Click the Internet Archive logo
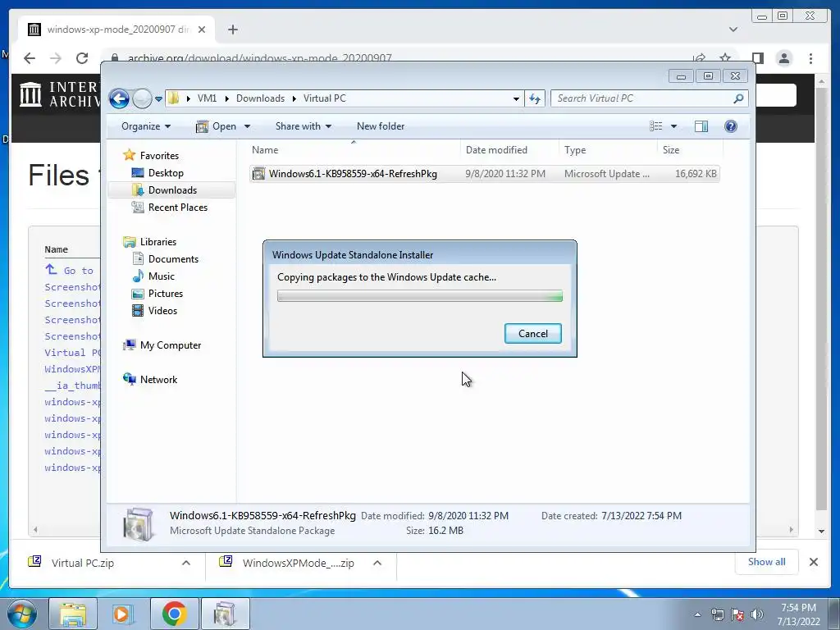This screenshot has width=840, height=630. (59, 94)
